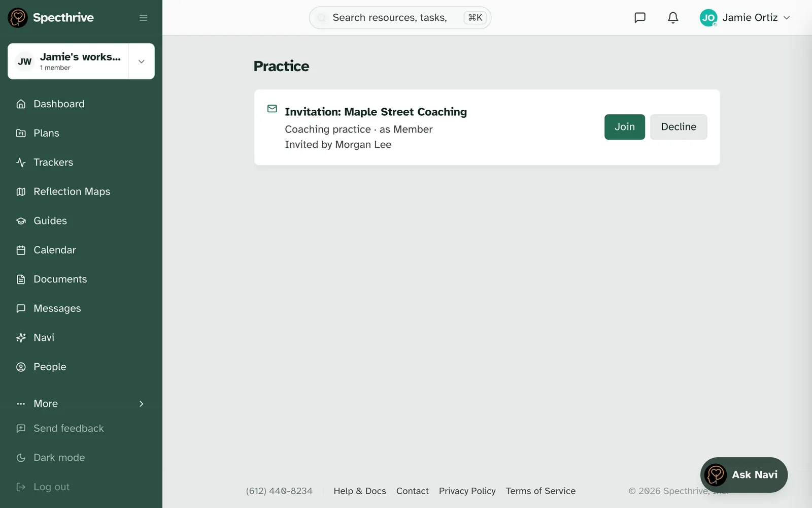Open Navi label in sidebar
The width and height of the screenshot is (812, 508).
[44, 338]
